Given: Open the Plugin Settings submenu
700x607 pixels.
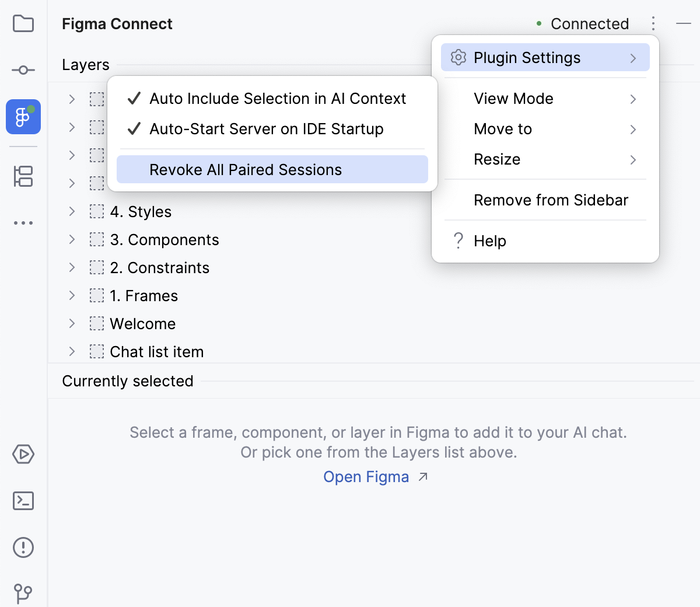Looking at the screenshot, I should pos(545,57).
